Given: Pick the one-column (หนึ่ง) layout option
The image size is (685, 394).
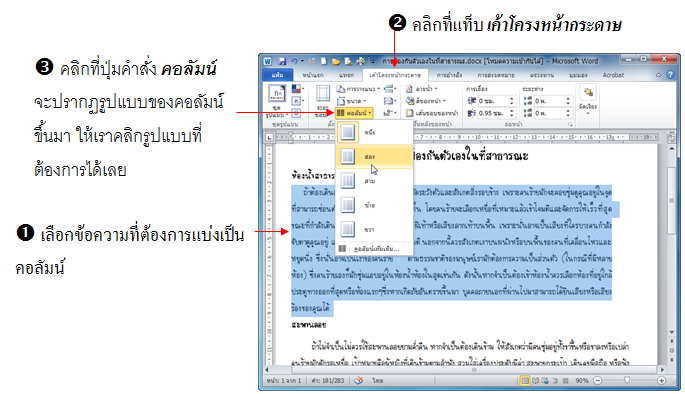Looking at the screenshot, I should (374, 132).
